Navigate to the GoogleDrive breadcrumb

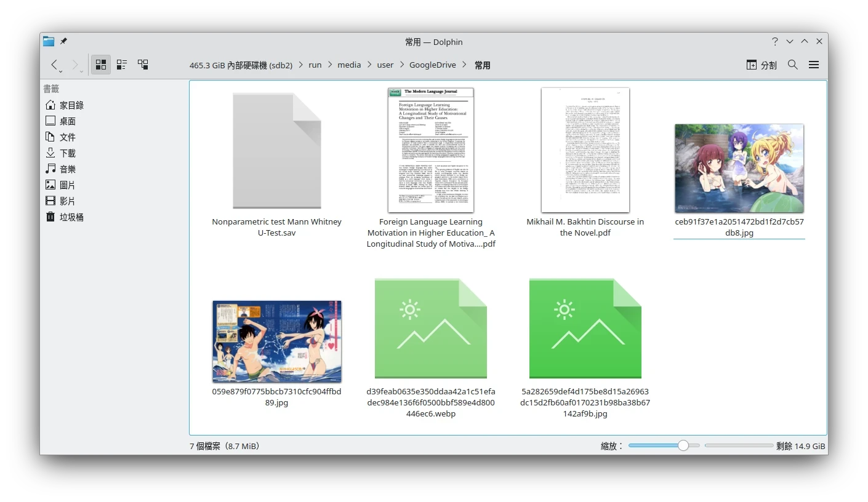click(433, 65)
